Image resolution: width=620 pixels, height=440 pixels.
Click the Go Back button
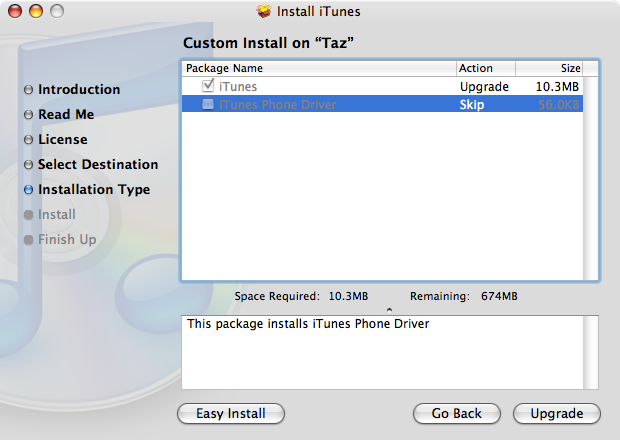tap(457, 414)
